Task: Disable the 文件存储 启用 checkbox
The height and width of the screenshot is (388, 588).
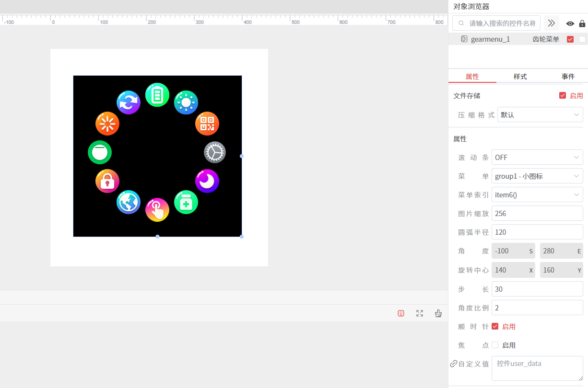Action: (x=563, y=95)
